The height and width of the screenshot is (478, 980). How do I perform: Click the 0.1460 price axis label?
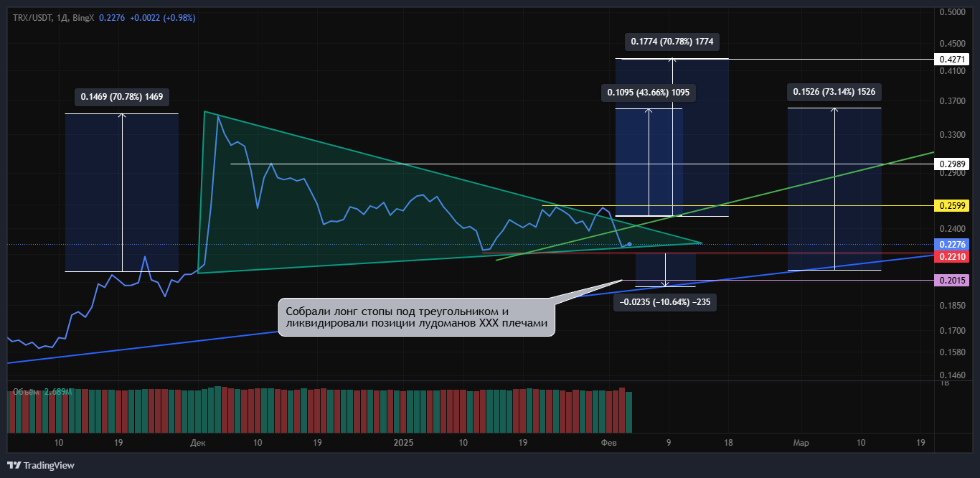click(952, 375)
